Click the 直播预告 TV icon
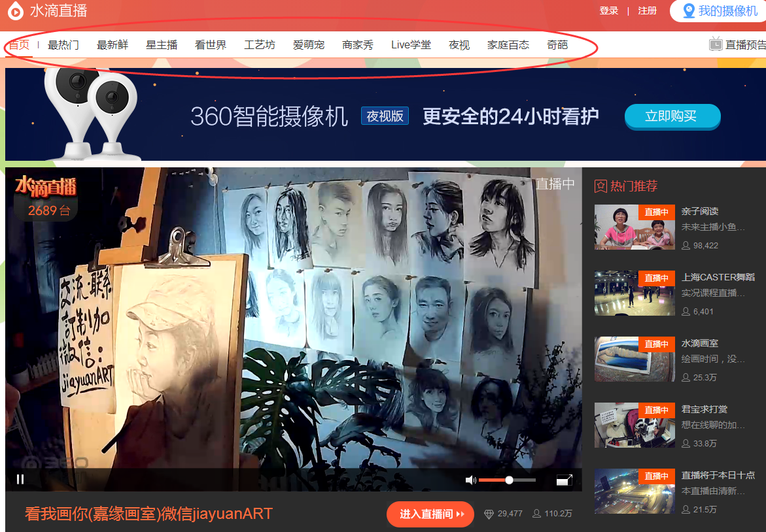The width and height of the screenshot is (766, 532). click(715, 44)
